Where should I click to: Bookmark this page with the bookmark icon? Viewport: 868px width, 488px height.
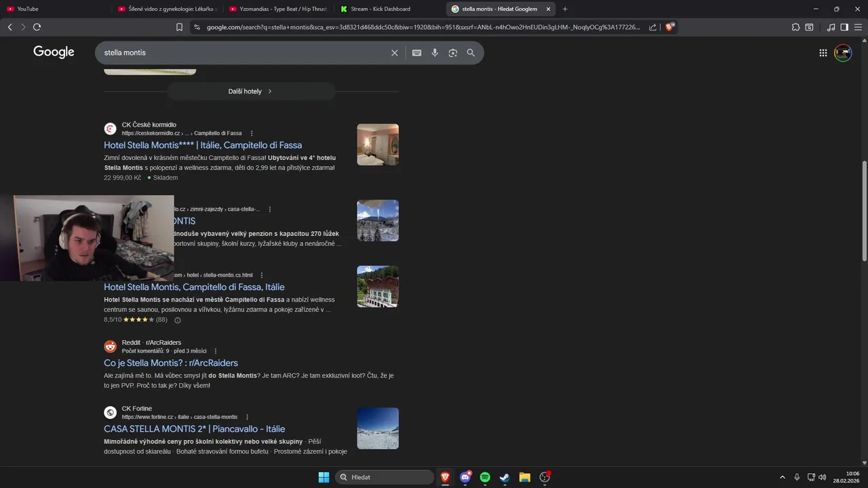point(179,27)
